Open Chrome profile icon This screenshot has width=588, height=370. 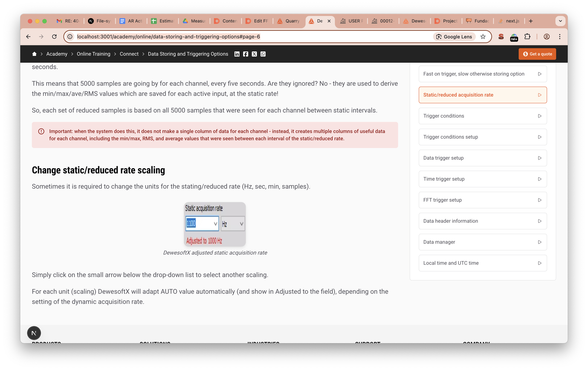tap(547, 37)
